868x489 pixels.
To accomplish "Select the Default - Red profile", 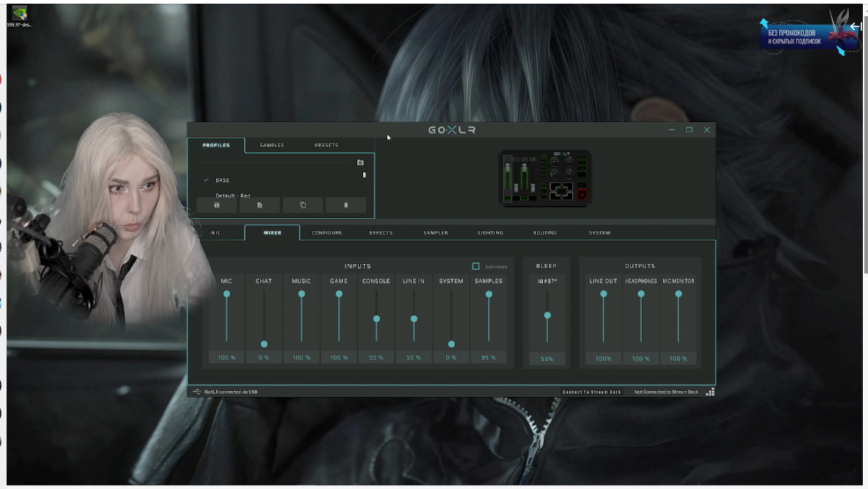I will 232,196.
